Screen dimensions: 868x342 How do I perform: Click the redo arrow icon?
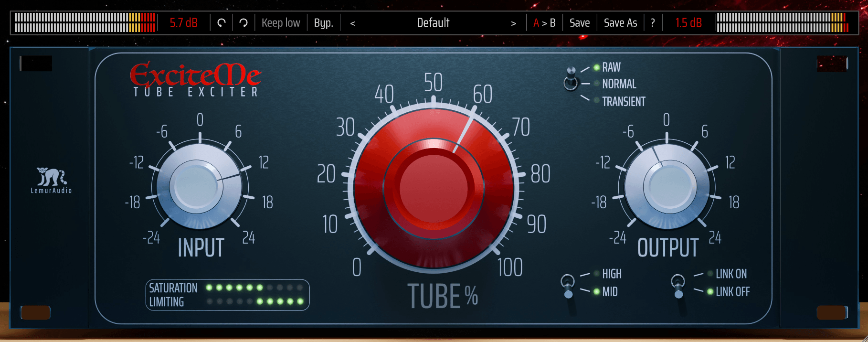pyautogui.click(x=243, y=23)
